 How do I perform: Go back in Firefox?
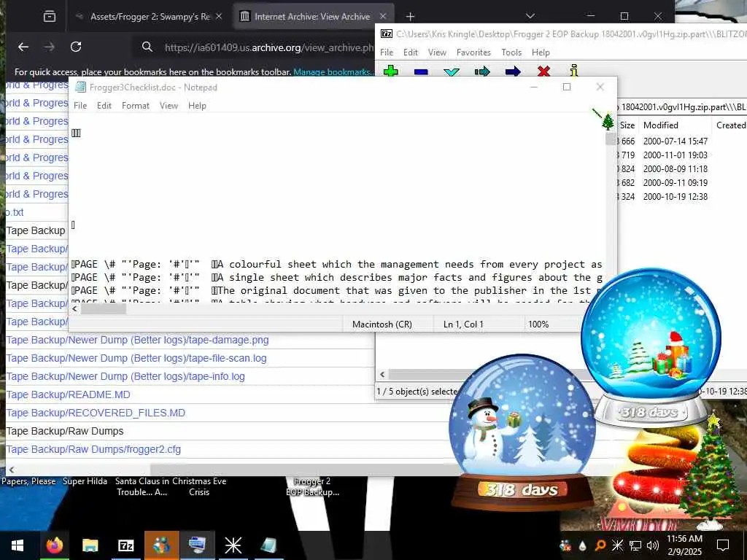23,47
